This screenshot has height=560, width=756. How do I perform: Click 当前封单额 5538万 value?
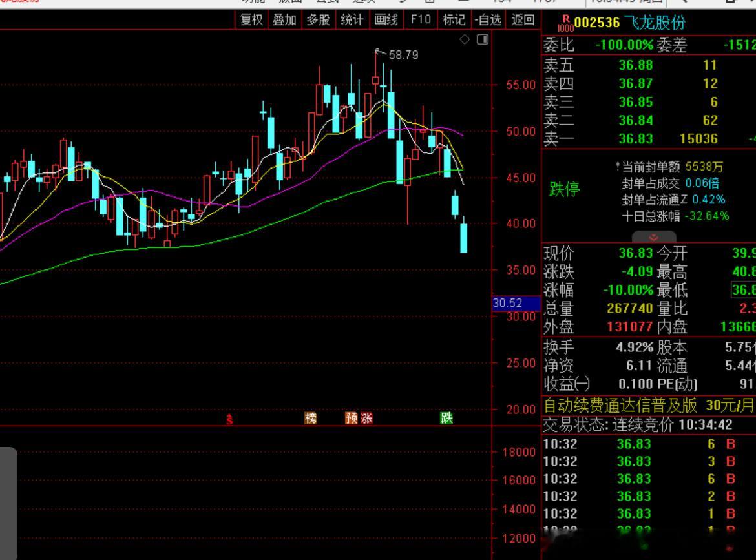[704, 167]
